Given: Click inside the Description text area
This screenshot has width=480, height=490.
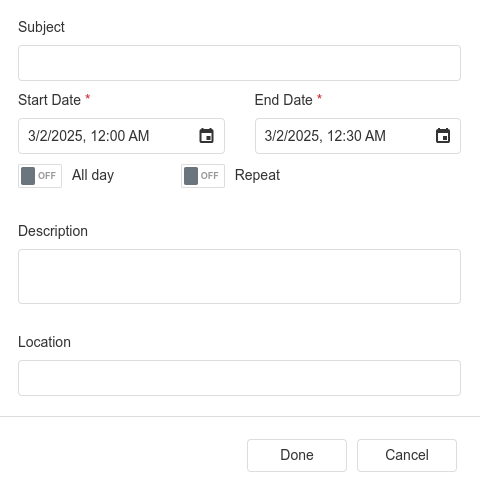Looking at the screenshot, I should tap(239, 276).
